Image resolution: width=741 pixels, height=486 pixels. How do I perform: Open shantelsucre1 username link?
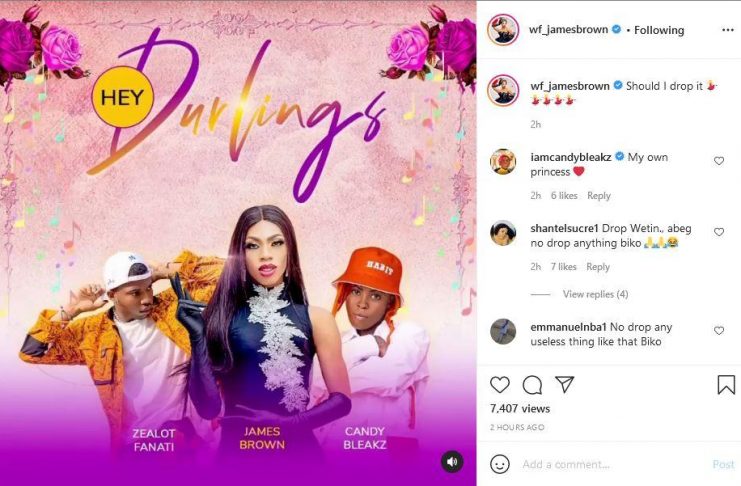tap(565, 228)
